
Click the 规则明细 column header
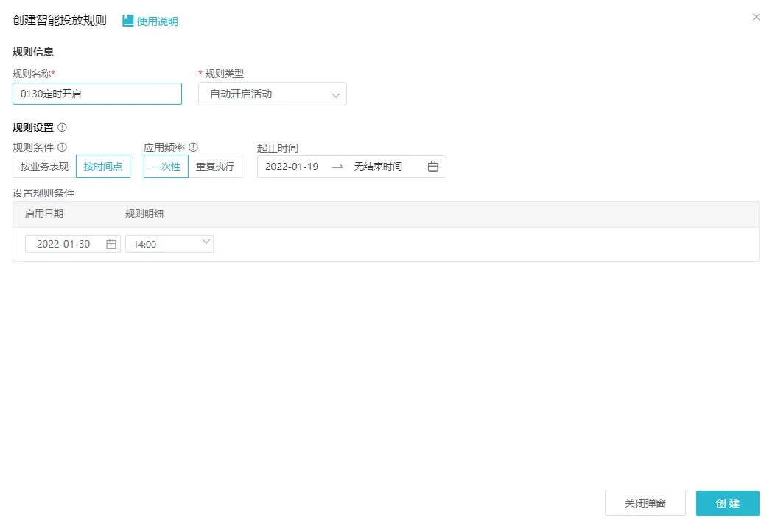(x=144, y=214)
